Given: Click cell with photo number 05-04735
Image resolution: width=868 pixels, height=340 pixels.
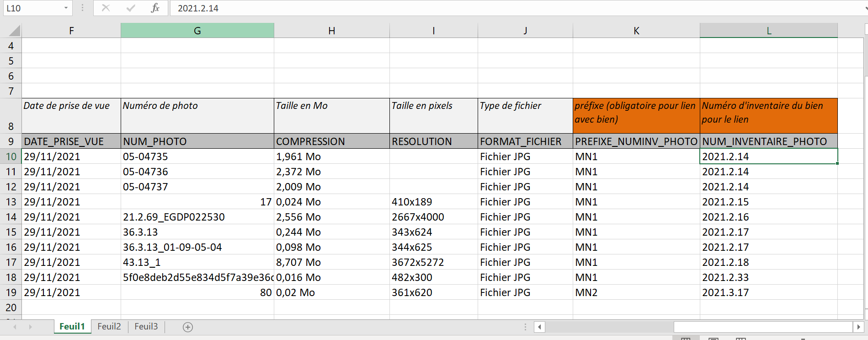Looking at the screenshot, I should pyautogui.click(x=197, y=157).
